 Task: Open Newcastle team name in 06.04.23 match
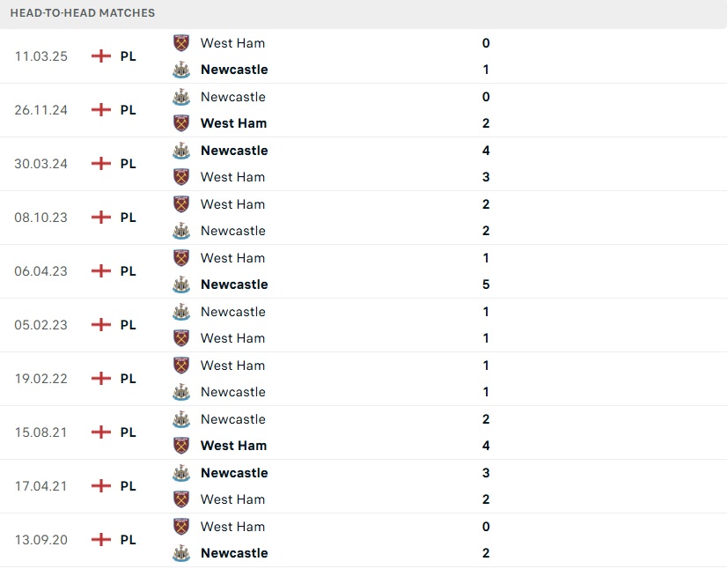click(x=234, y=284)
